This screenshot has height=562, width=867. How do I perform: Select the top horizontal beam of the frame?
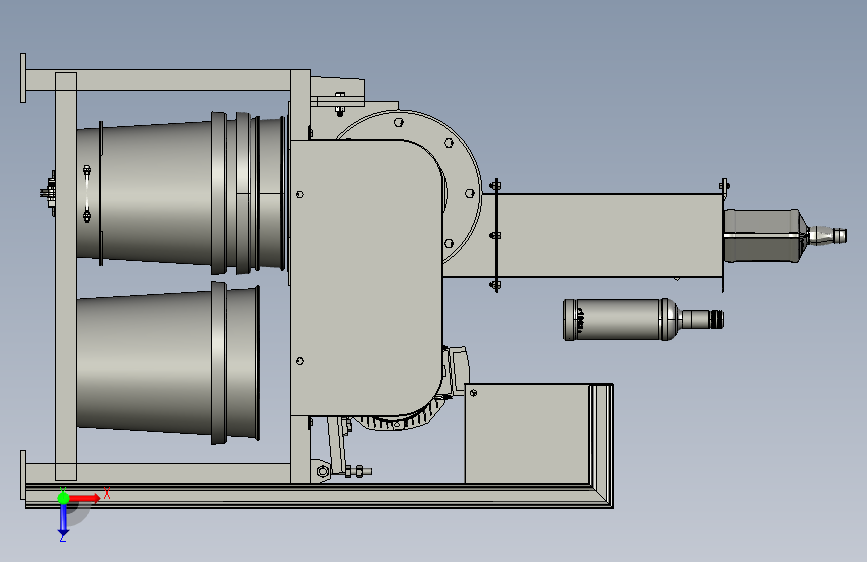point(158,80)
